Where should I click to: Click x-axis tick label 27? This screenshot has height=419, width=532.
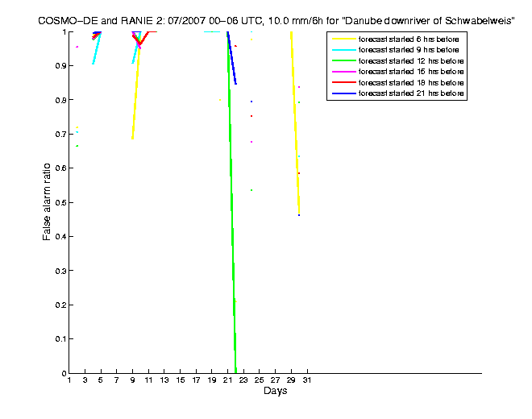[x=275, y=380]
